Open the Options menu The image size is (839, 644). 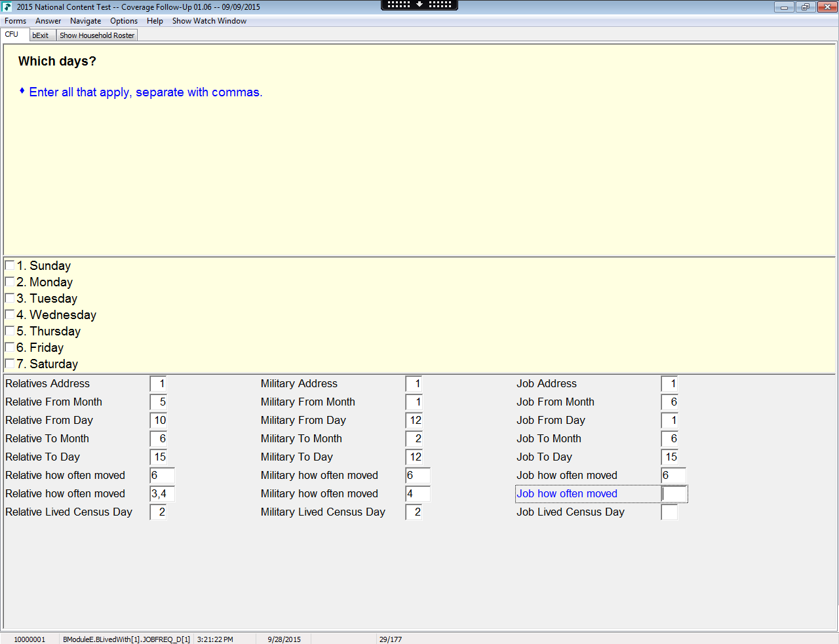click(124, 21)
